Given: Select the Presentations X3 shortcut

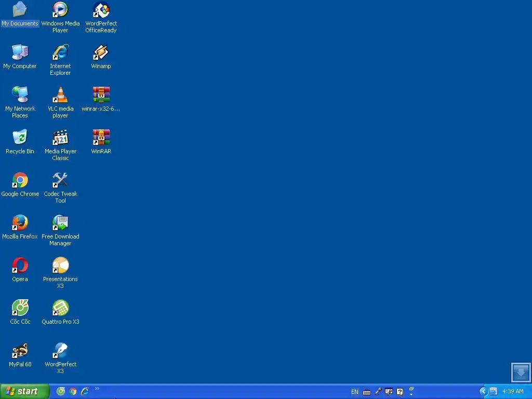Looking at the screenshot, I should pyautogui.click(x=60, y=273).
